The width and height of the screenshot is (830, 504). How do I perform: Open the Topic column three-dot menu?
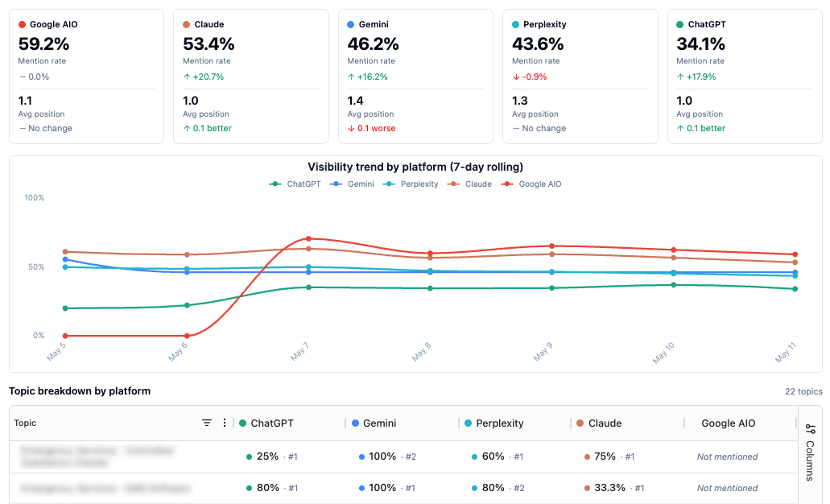pos(225,423)
